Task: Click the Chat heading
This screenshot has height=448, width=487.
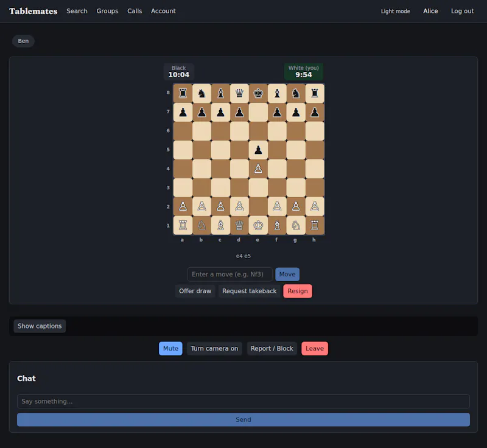Action: click(x=26, y=378)
